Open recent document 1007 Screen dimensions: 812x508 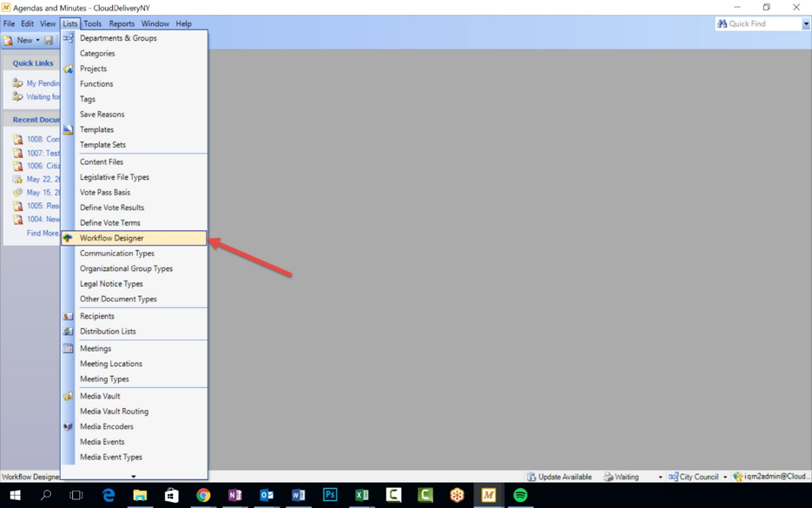click(x=36, y=154)
